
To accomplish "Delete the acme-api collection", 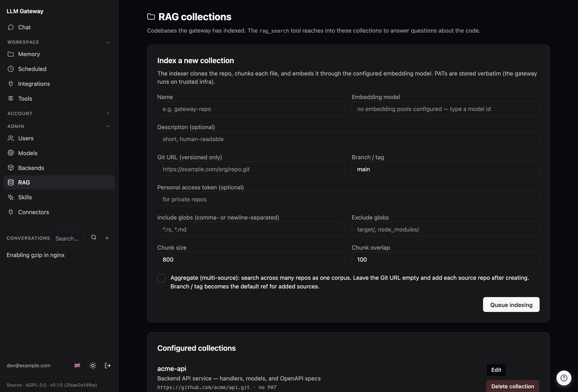I will 513,386.
